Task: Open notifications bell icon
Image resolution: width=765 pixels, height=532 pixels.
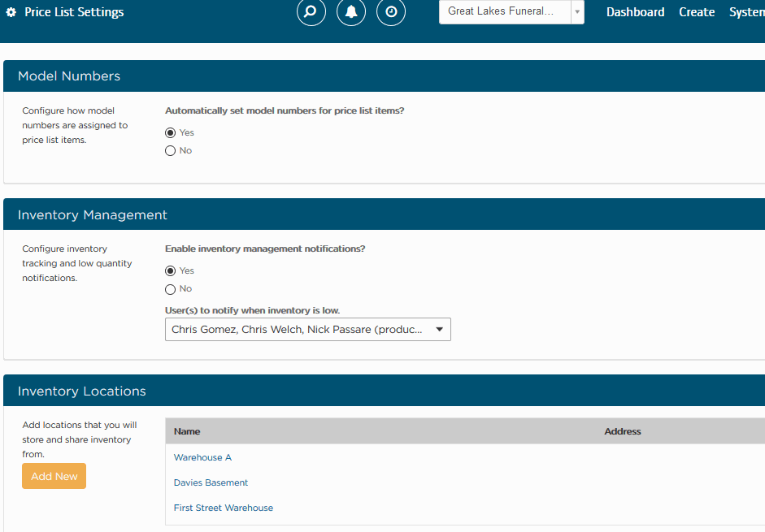Action: click(351, 11)
